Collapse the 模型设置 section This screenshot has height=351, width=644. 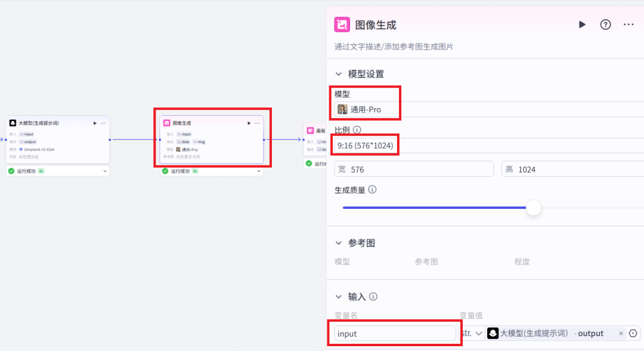pyautogui.click(x=339, y=74)
